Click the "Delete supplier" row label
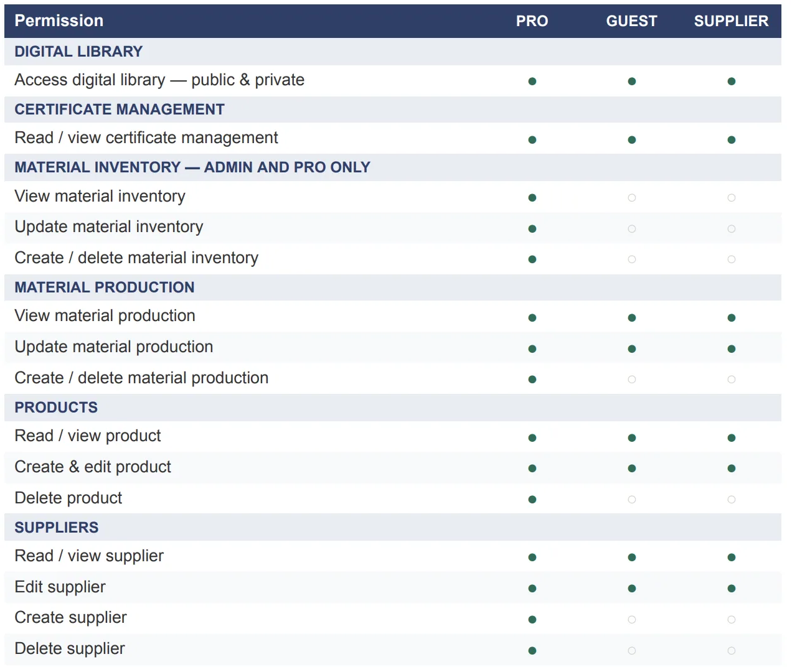Screen dimensions: 792x672 [70, 649]
